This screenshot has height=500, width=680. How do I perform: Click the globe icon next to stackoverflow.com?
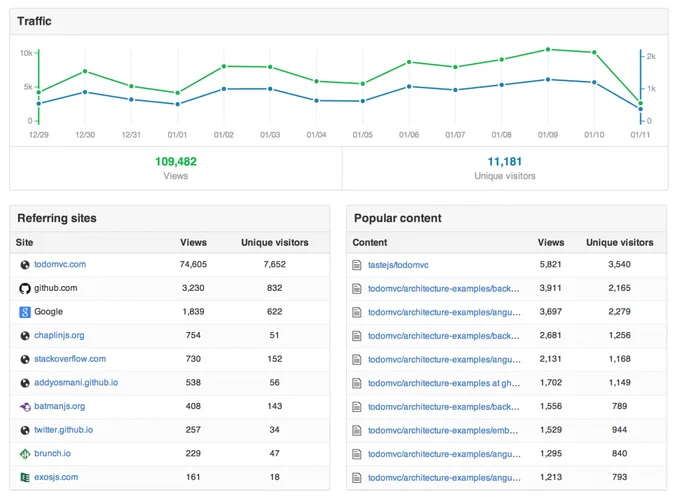[25, 359]
